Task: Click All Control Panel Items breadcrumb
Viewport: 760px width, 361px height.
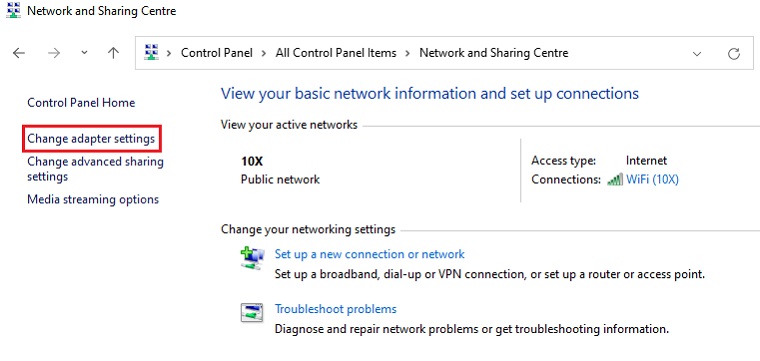Action: (336, 53)
